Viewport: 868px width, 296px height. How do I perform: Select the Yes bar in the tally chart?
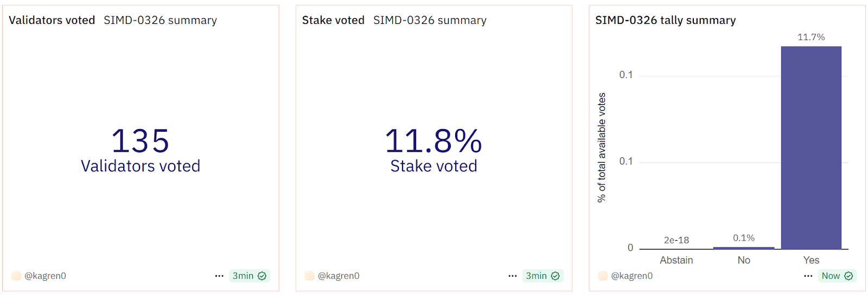pyautogui.click(x=811, y=147)
